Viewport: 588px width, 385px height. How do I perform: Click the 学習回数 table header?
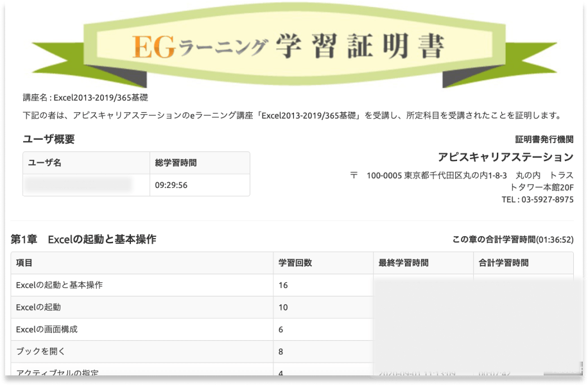[295, 263]
